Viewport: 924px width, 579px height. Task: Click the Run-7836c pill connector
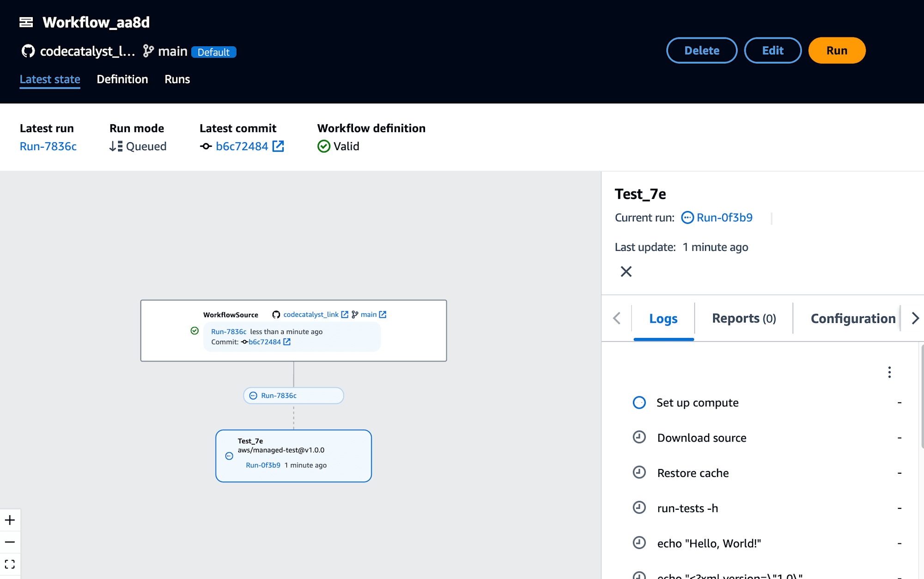click(293, 396)
